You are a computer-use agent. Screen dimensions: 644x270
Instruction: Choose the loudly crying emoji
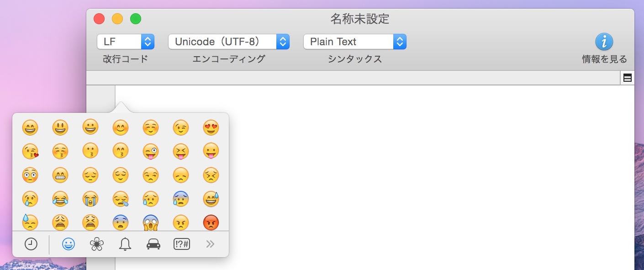90,198
